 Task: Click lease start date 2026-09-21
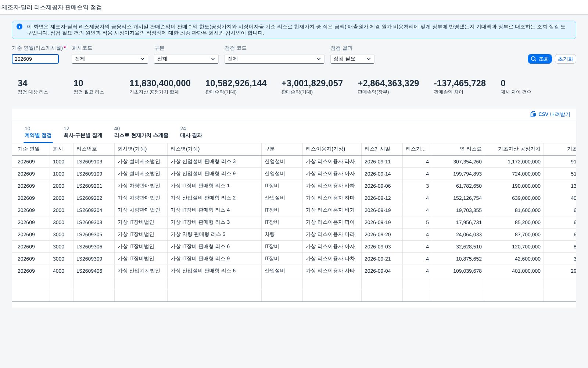[x=382, y=259]
